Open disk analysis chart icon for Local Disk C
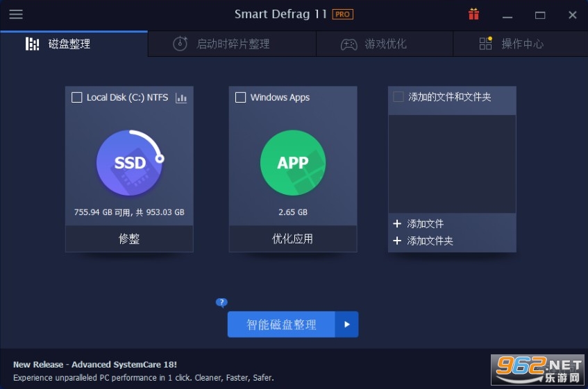This screenshot has height=389, width=588. 181,98
